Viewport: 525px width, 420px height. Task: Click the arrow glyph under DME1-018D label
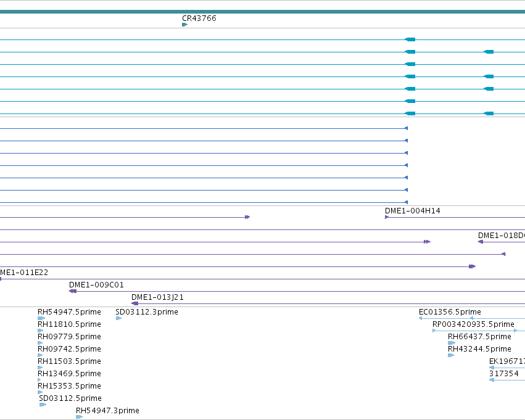point(481,242)
